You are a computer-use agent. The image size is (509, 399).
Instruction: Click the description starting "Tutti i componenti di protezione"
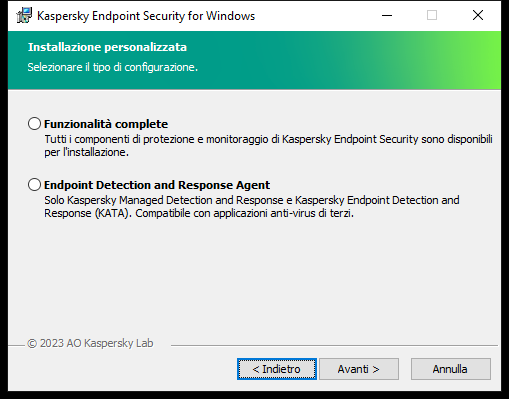click(x=268, y=146)
